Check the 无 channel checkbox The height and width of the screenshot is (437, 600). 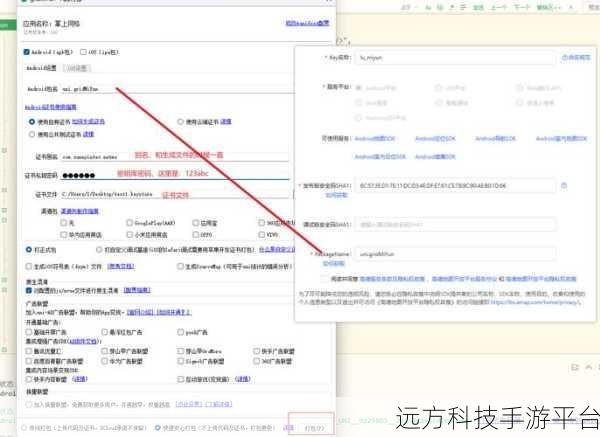[x=64, y=222]
